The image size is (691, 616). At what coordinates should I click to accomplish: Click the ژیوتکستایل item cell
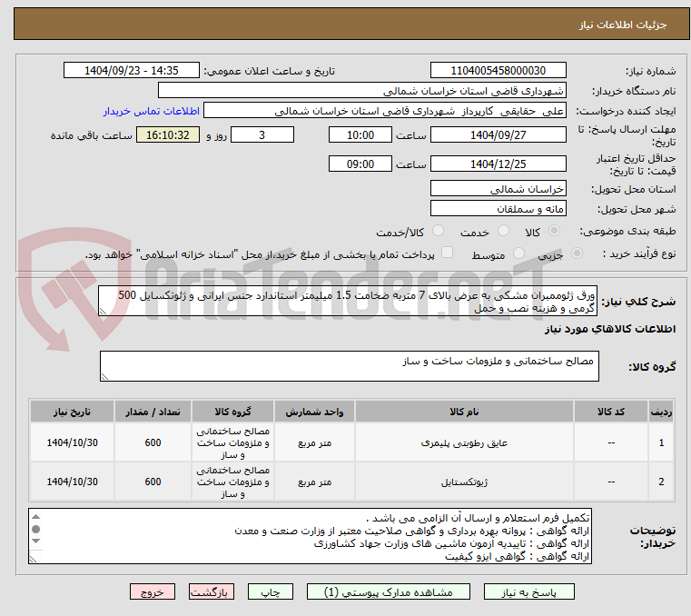(464, 482)
